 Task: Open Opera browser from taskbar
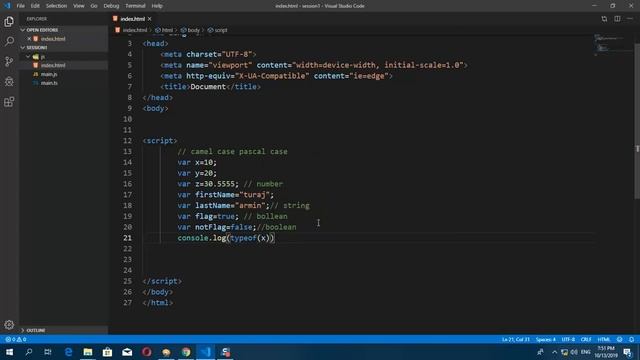coord(147,352)
